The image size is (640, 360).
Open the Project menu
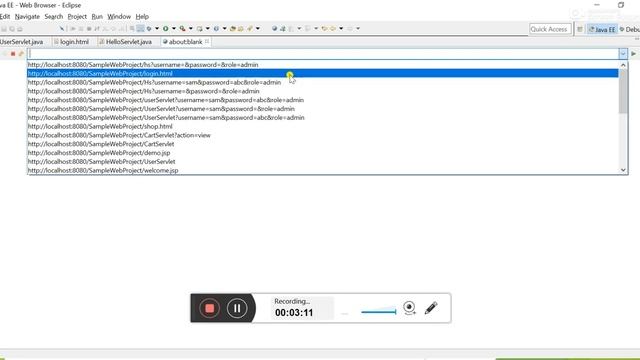click(x=77, y=17)
